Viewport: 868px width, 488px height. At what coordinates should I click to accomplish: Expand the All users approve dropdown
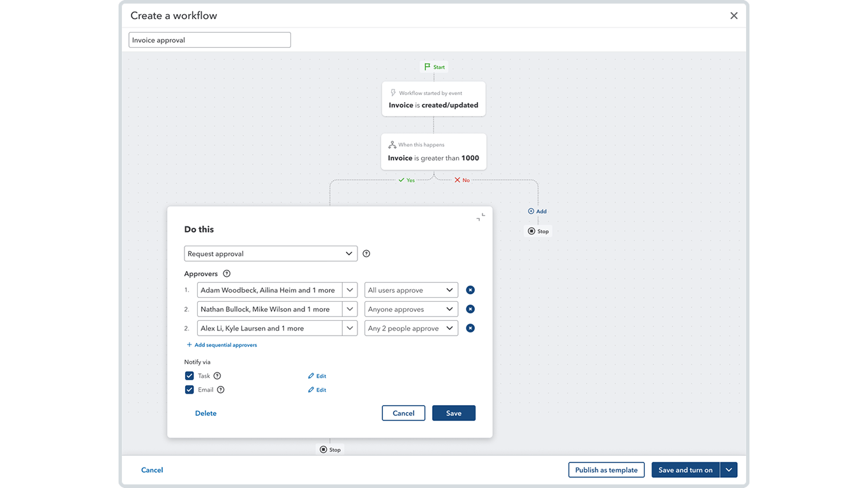(x=411, y=290)
